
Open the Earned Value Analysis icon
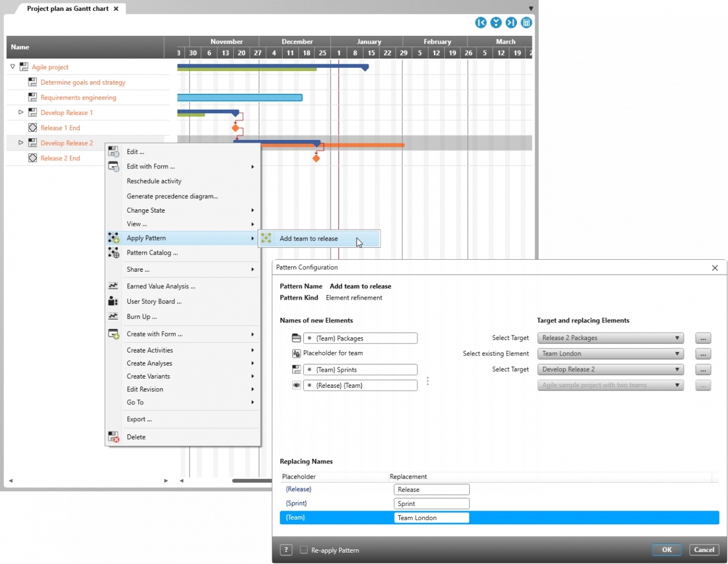[113, 286]
